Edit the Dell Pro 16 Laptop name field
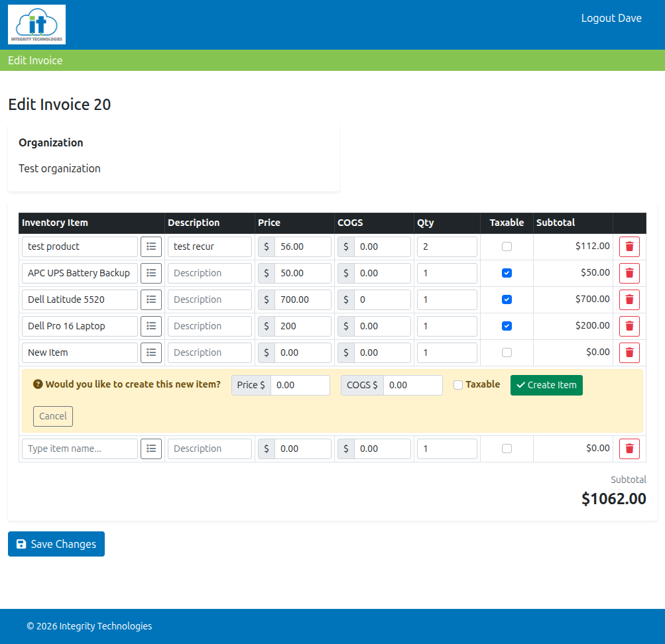665x644 pixels. 80,326
